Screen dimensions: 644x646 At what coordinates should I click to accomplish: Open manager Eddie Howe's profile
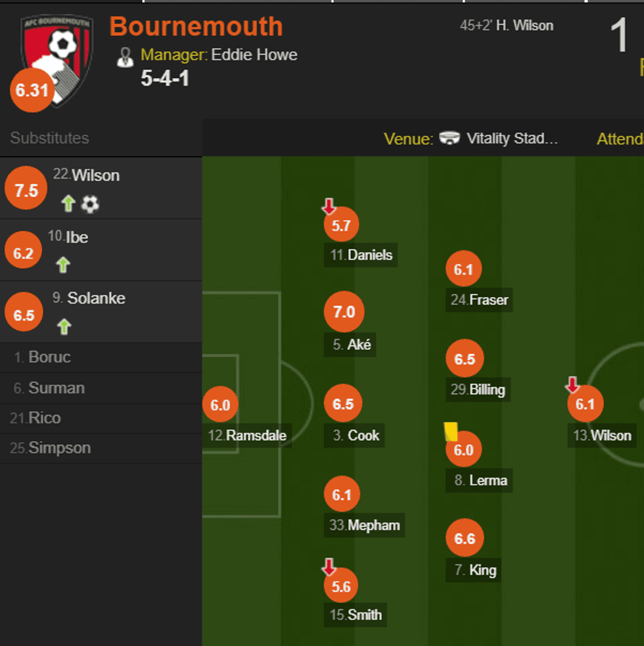tap(254, 55)
